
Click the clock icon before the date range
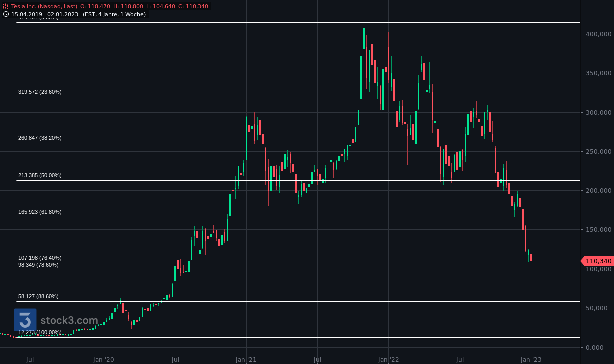(6, 14)
